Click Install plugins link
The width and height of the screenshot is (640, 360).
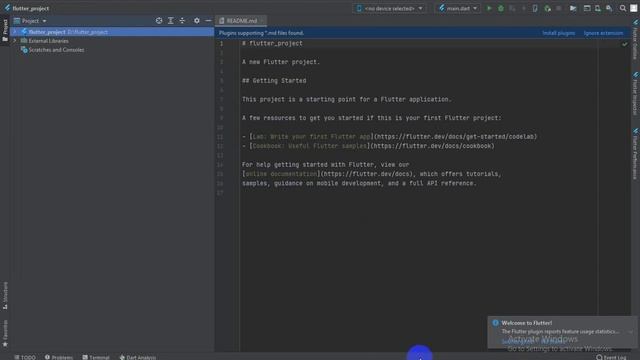pyautogui.click(x=558, y=33)
